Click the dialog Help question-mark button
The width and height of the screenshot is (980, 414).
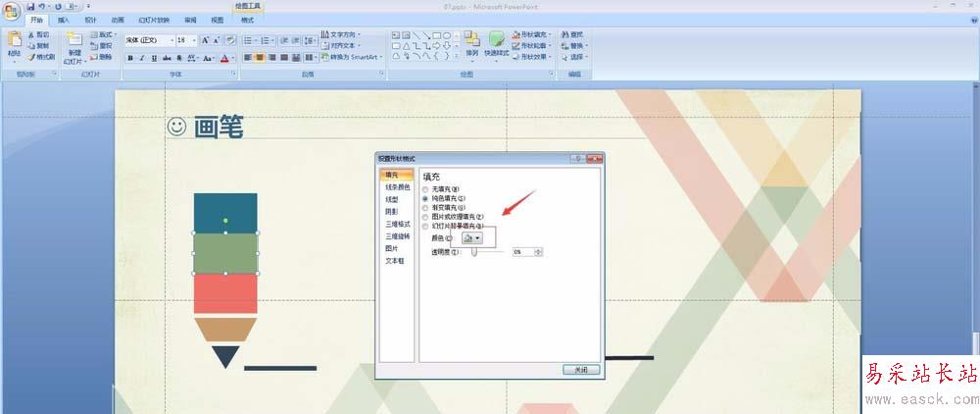click(579, 160)
